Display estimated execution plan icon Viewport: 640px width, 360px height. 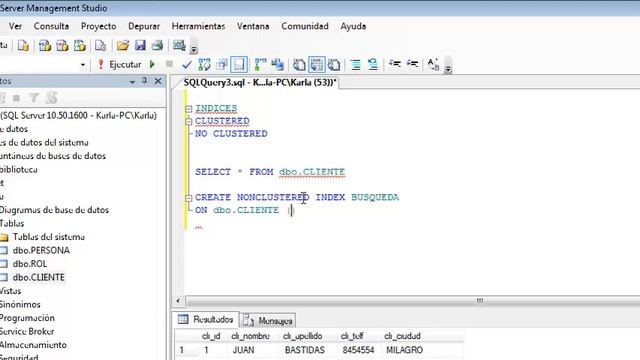[x=204, y=64]
